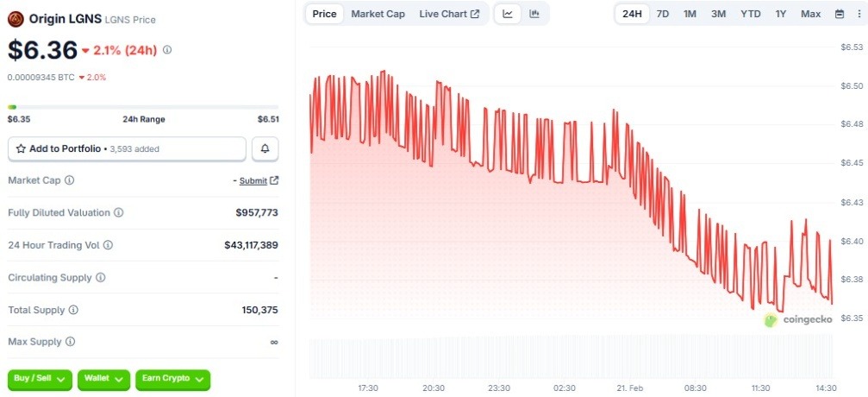Open the Live Chart tab link
Screen dimensions: 868x397
coord(449,14)
